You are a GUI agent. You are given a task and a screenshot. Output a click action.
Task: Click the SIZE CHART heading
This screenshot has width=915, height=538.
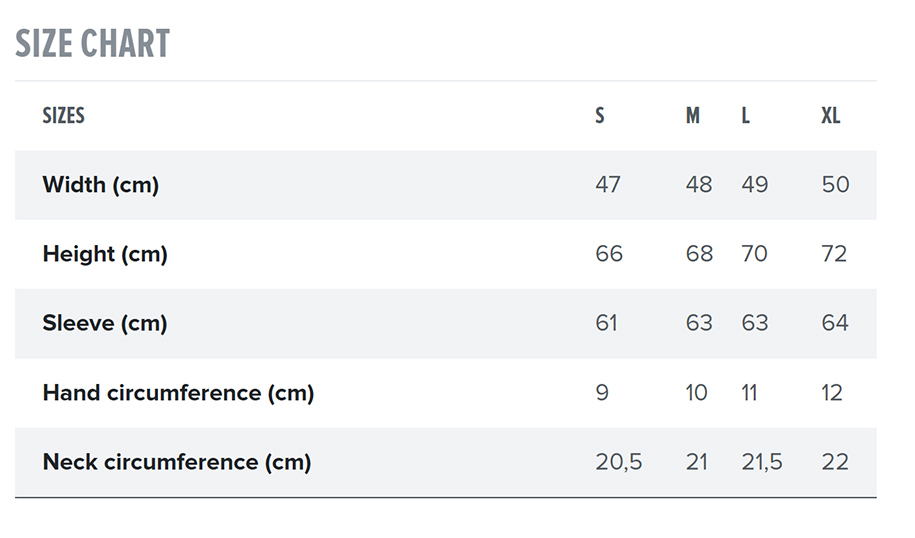92,44
